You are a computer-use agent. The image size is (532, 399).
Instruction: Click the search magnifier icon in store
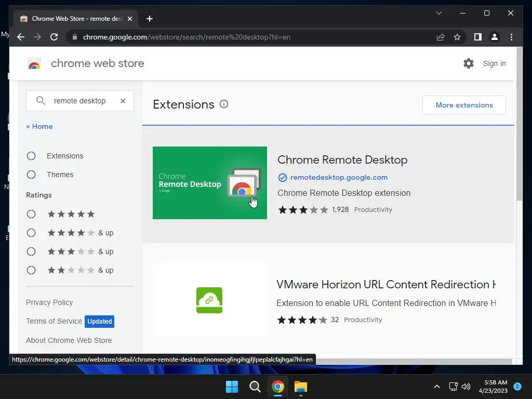tap(41, 101)
